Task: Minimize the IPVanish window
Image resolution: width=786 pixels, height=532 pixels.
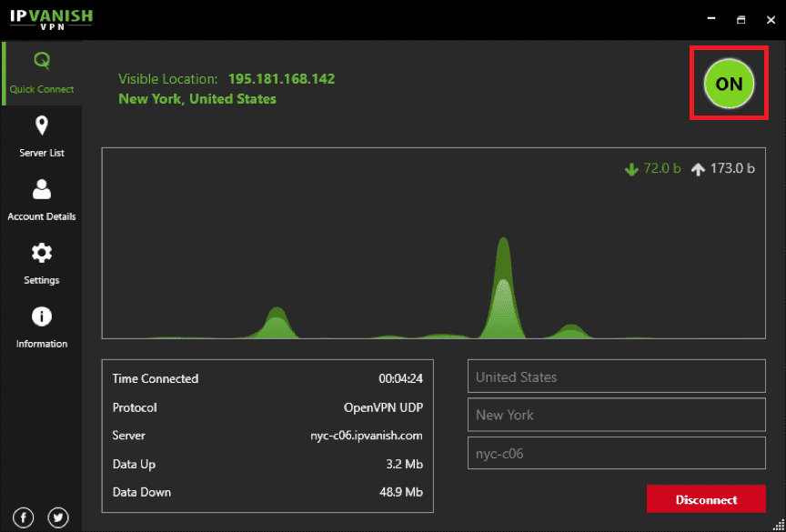Action: (711, 19)
